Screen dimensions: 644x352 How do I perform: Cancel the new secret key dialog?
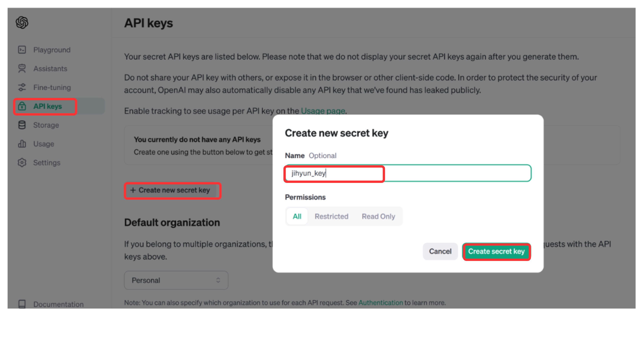(x=440, y=251)
